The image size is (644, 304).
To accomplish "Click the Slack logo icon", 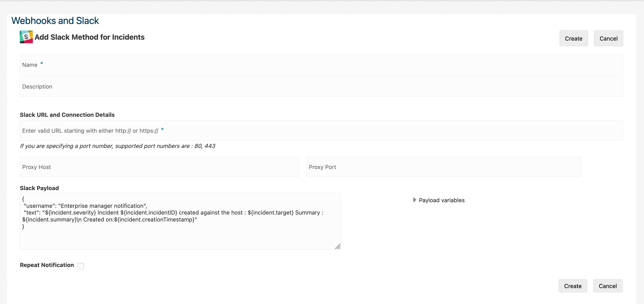I will (x=26, y=37).
